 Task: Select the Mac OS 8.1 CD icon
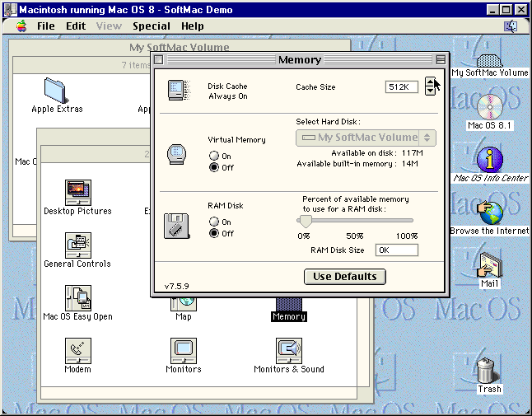490,107
